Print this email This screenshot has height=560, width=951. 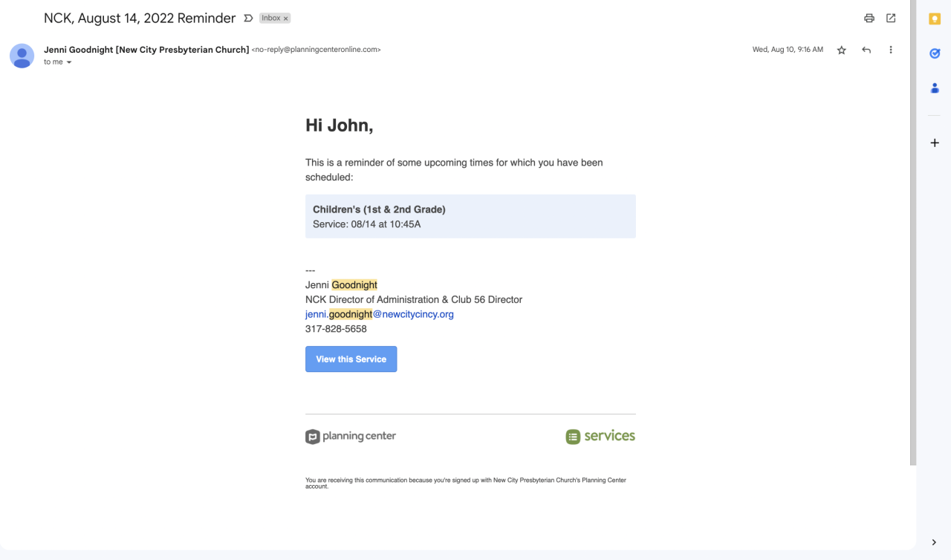[x=869, y=19]
